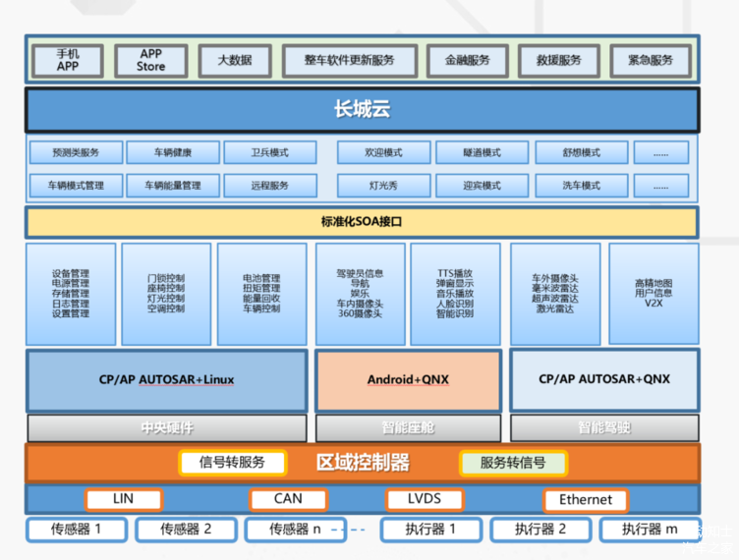The image size is (739, 560).
Task: Click the 车辆能量管理 box
Action: tap(173, 186)
